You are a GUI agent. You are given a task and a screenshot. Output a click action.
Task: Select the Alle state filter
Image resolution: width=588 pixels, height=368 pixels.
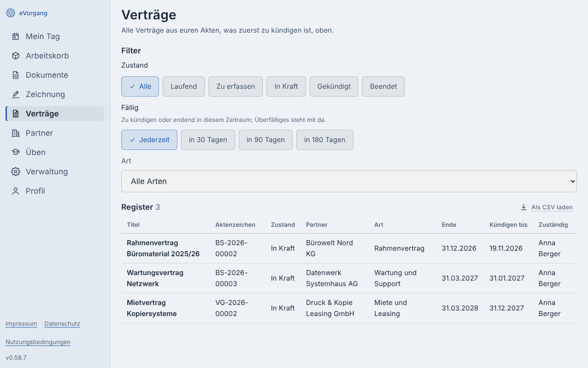140,86
